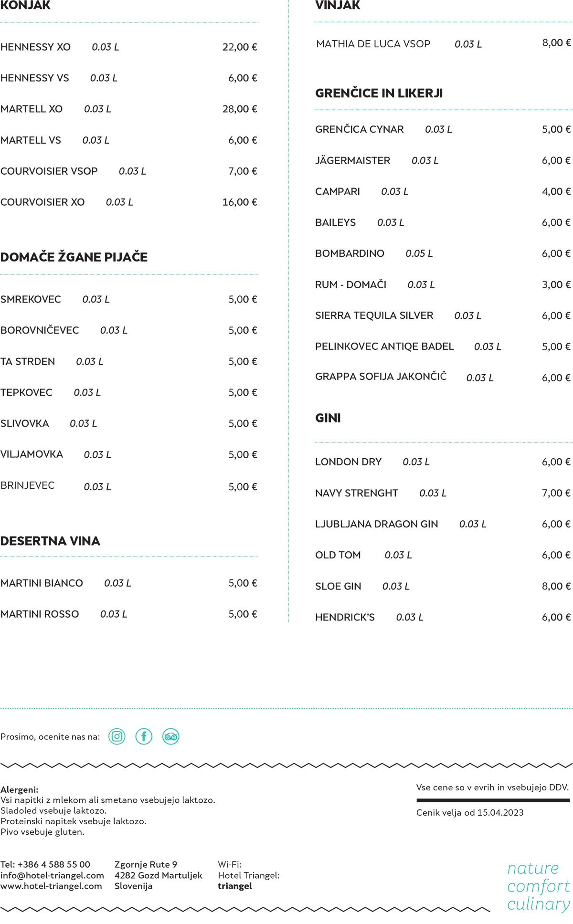Click the Navy Strenght gin item name
This screenshot has height=924, width=573.
pyautogui.click(x=357, y=493)
